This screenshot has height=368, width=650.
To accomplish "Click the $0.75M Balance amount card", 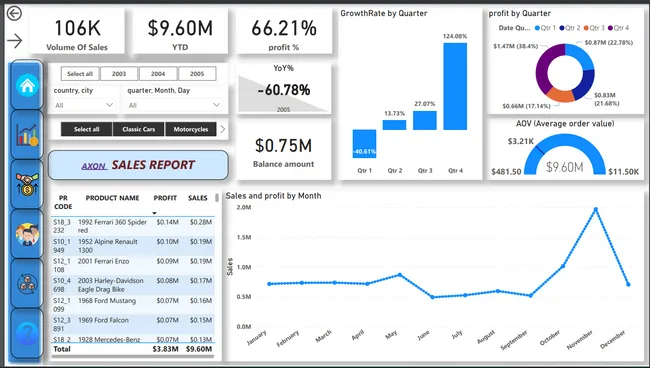I will pyautogui.click(x=284, y=150).
